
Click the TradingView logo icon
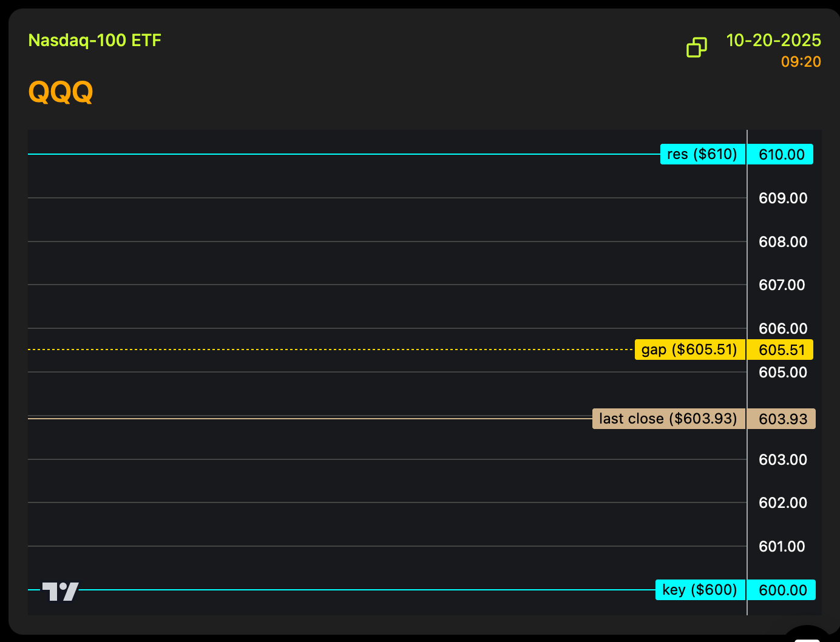(60, 591)
